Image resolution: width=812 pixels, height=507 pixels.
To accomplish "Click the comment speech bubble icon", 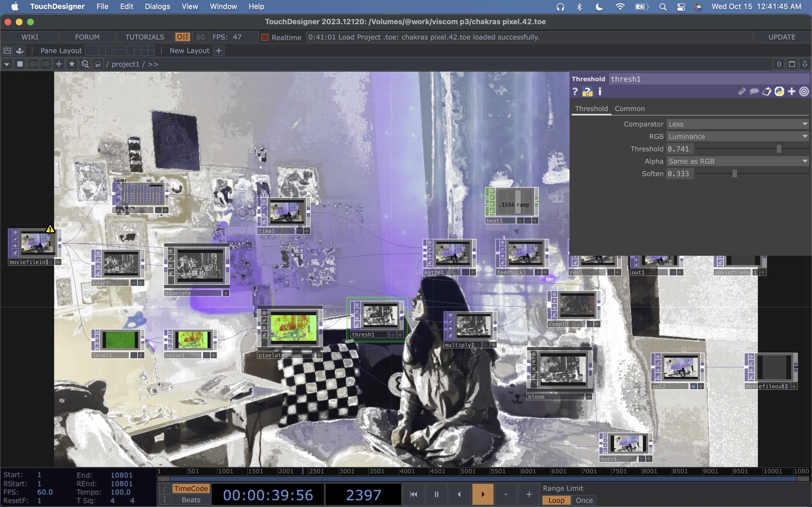I will (754, 92).
